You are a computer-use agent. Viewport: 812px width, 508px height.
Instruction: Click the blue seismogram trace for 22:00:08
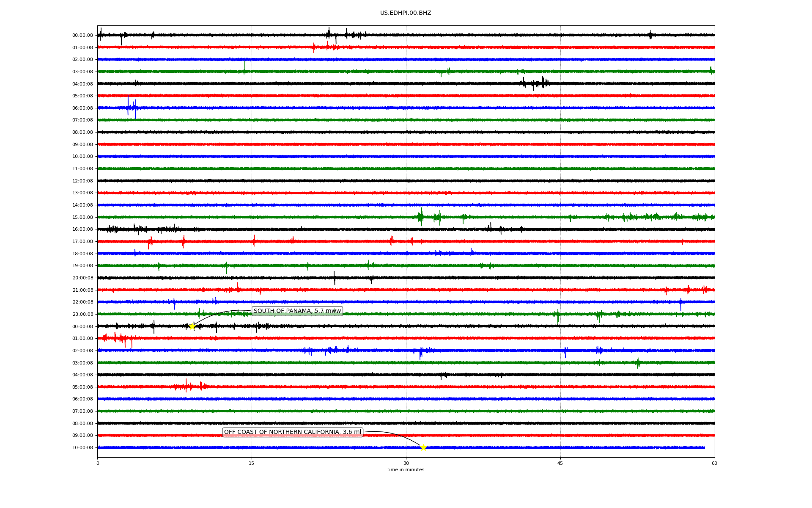point(406,302)
